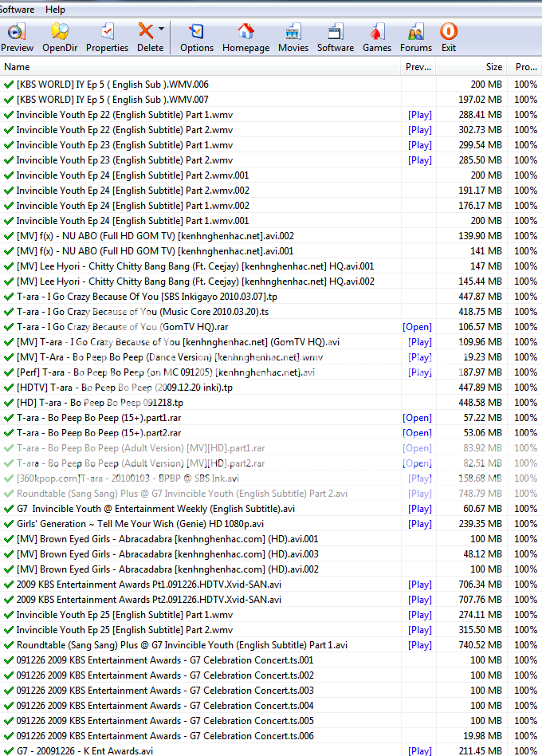This screenshot has height=756, width=542.
Task: Open the Help menu
Action: point(55,10)
